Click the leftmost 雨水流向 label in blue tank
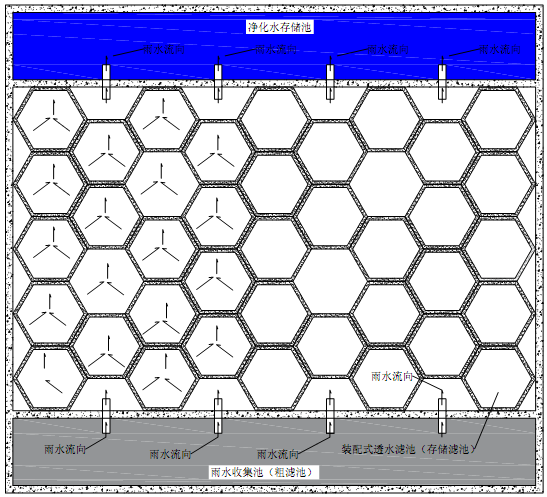547x497 pixels. click(x=164, y=50)
